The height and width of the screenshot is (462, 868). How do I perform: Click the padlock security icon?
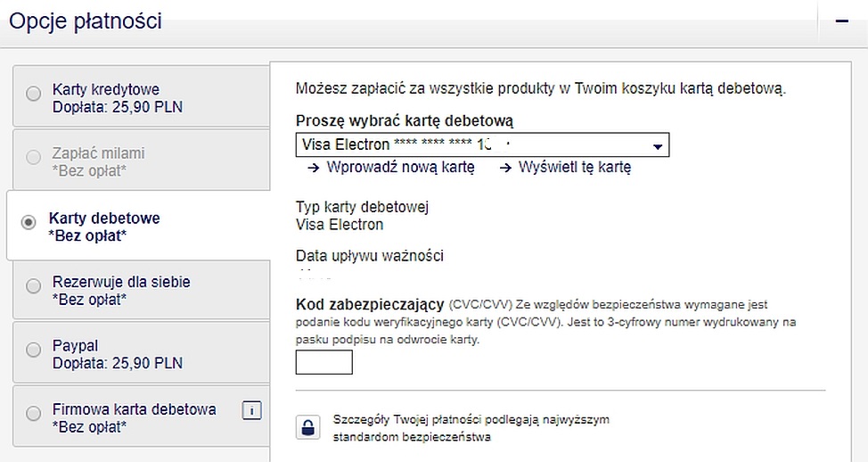coord(307,427)
